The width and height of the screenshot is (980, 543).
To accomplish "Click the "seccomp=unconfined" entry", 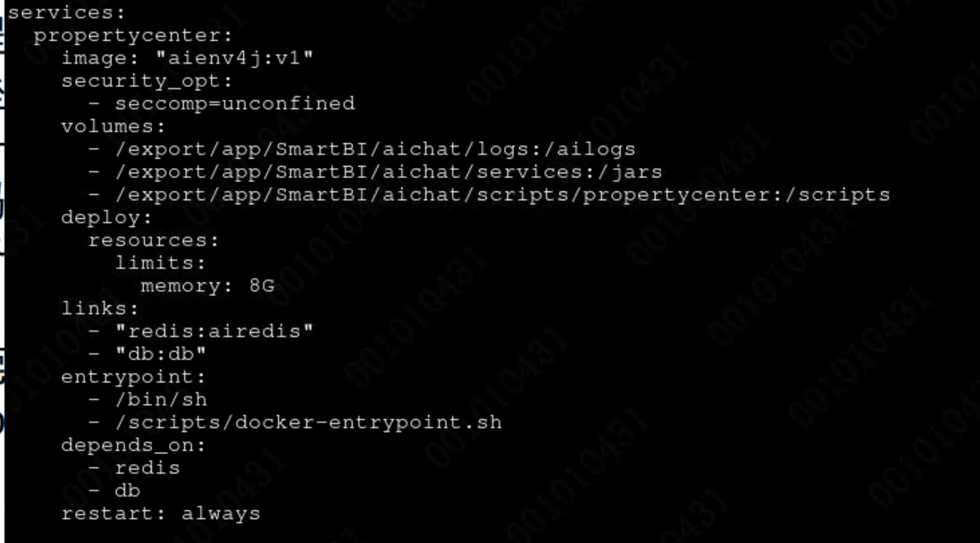I will click(x=235, y=104).
